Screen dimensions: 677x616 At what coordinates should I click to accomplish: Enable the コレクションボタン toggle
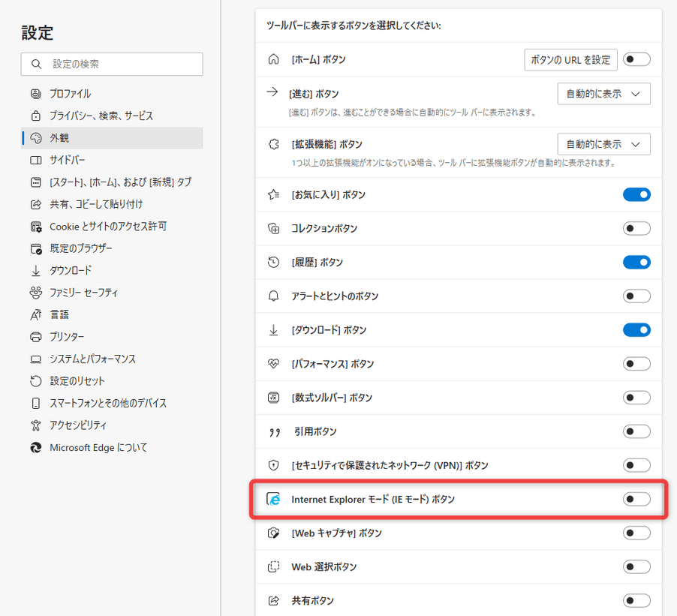pyautogui.click(x=636, y=228)
